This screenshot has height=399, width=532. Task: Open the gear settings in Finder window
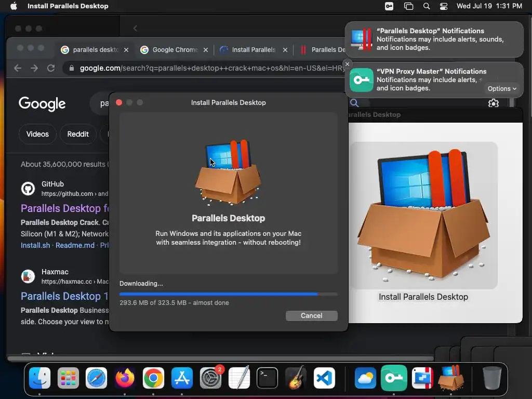pos(494,103)
